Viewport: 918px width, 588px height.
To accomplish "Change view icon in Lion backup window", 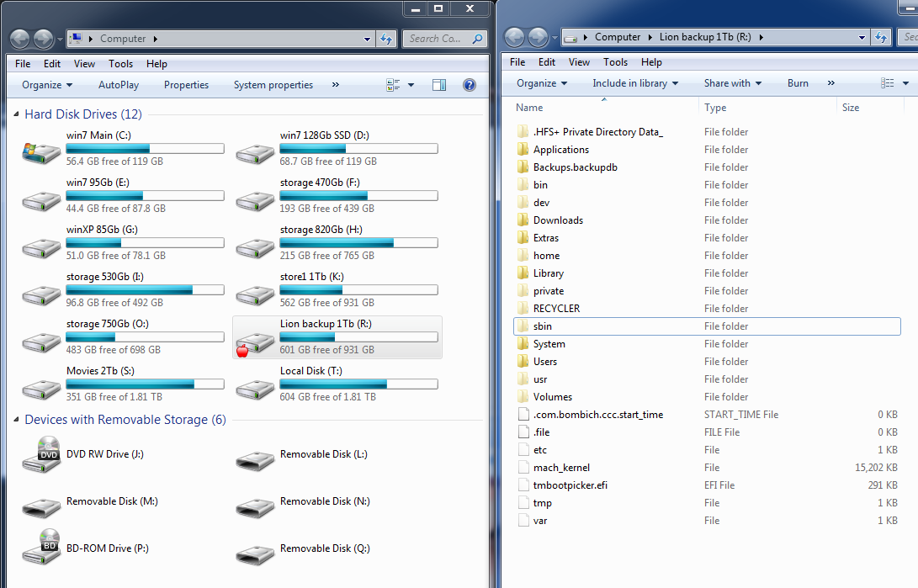I will [x=888, y=83].
